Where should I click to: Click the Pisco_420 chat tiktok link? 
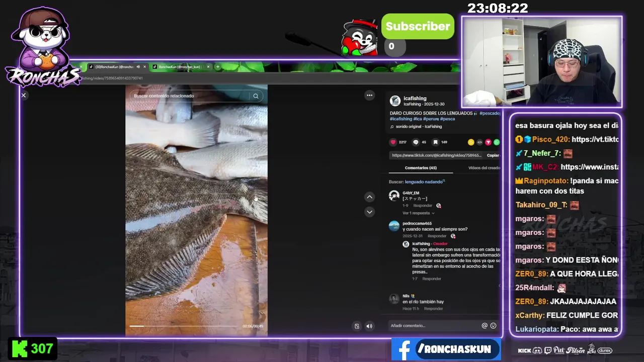[595, 139]
